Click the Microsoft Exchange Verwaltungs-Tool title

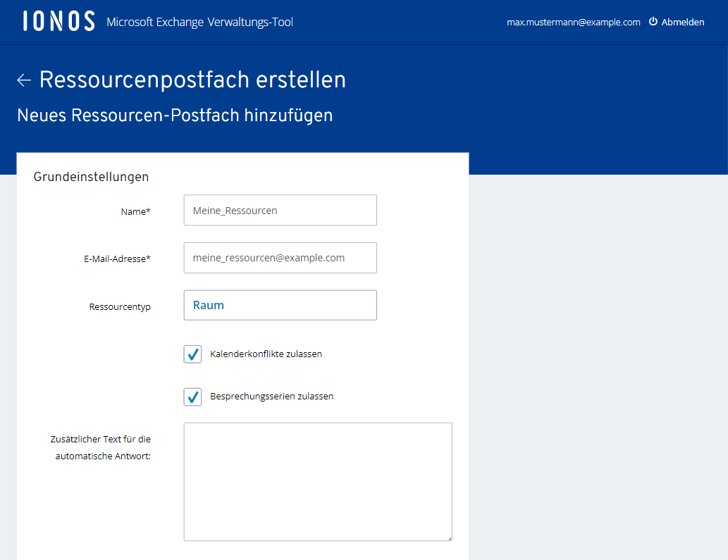point(199,22)
